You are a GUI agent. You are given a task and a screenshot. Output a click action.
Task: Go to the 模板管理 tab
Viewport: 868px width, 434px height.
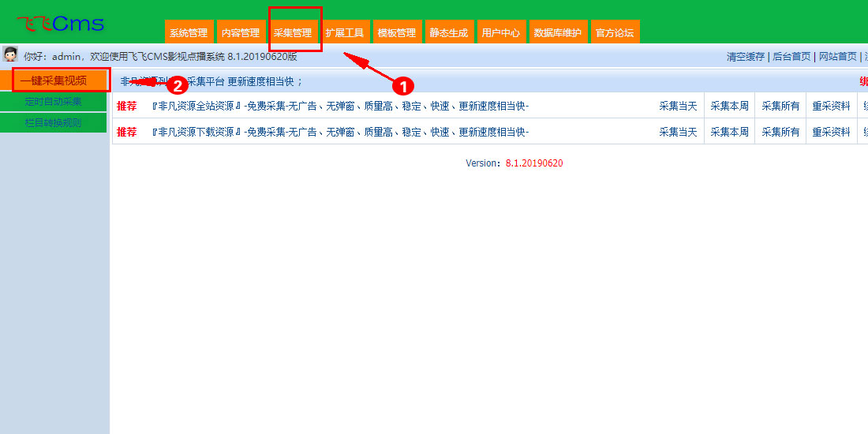397,32
